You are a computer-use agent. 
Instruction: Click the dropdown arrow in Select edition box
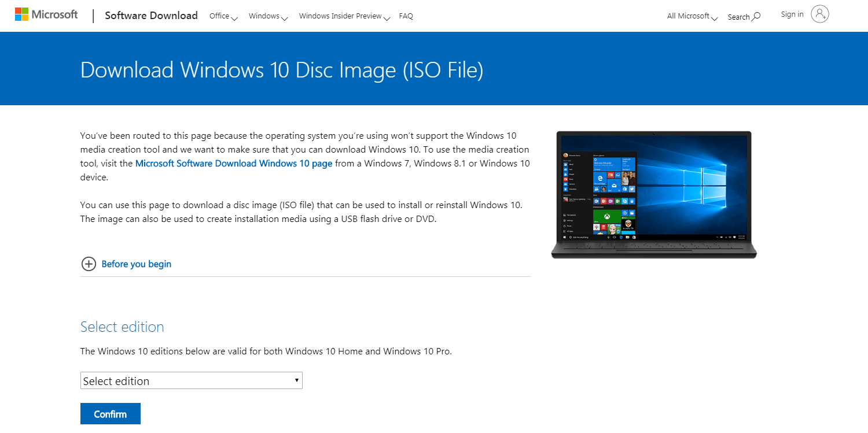(296, 380)
